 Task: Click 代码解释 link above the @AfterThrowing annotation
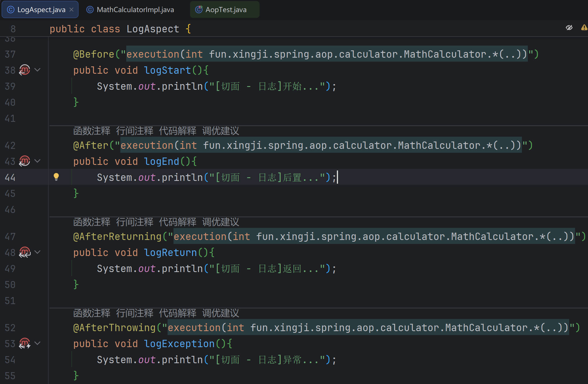(177, 313)
